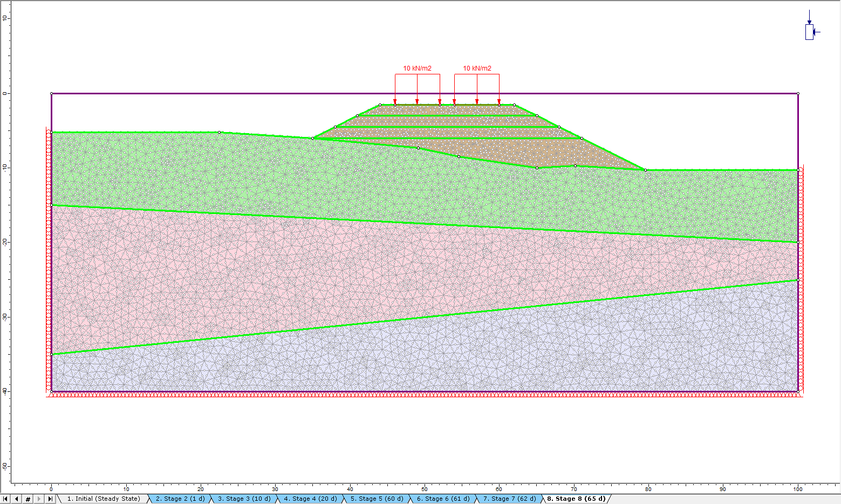This screenshot has width=841, height=504.
Task: Select the Stage 8 (65 d) tab
Action: point(576,499)
